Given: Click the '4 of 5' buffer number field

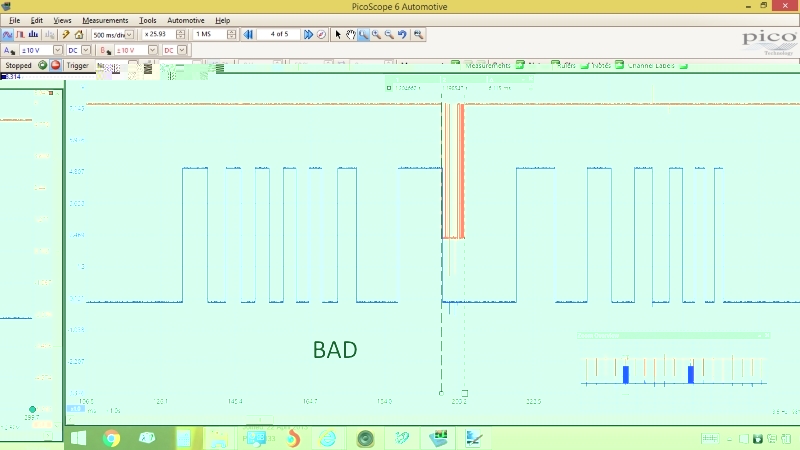Looking at the screenshot, I should pyautogui.click(x=279, y=34).
